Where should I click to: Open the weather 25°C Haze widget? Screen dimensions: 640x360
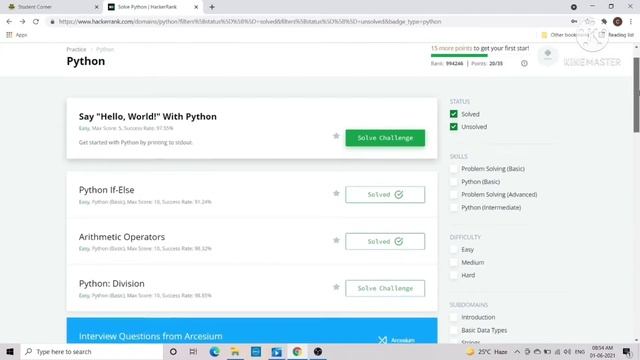pyautogui.click(x=487, y=351)
